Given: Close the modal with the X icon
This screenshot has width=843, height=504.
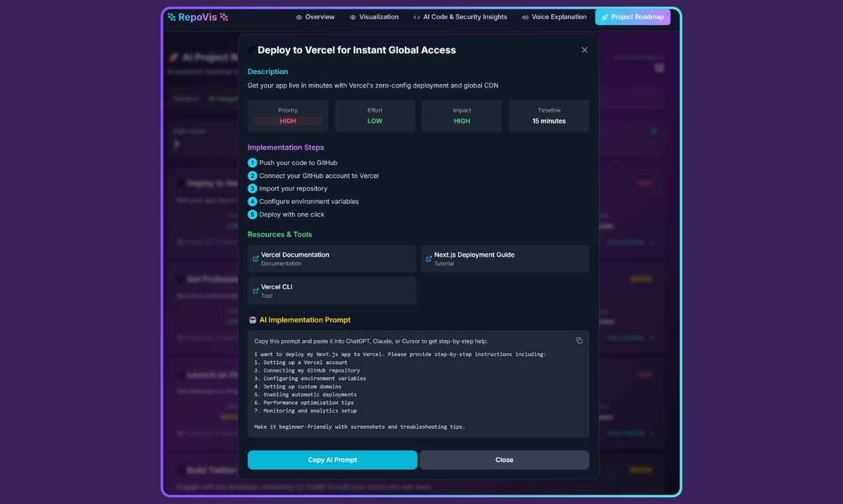Looking at the screenshot, I should (584, 50).
